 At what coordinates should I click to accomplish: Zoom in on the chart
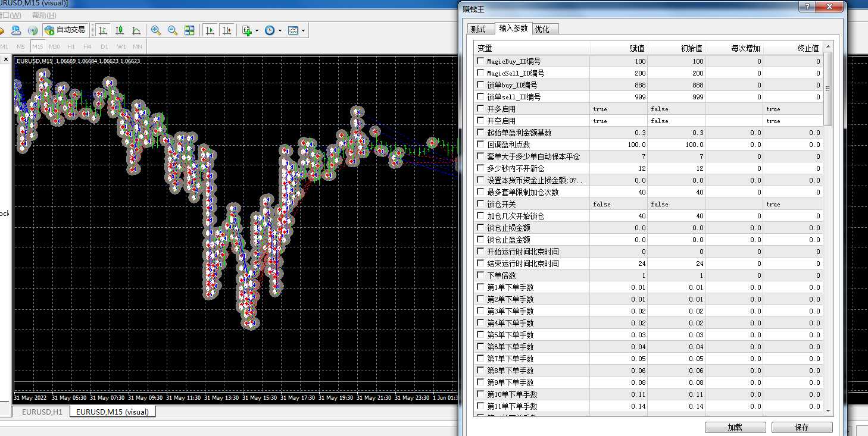pyautogui.click(x=156, y=30)
